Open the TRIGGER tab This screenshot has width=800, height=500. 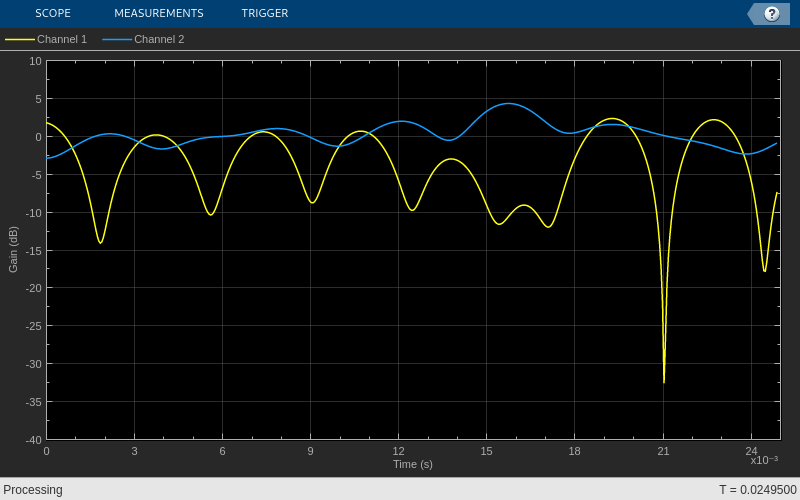click(x=265, y=13)
